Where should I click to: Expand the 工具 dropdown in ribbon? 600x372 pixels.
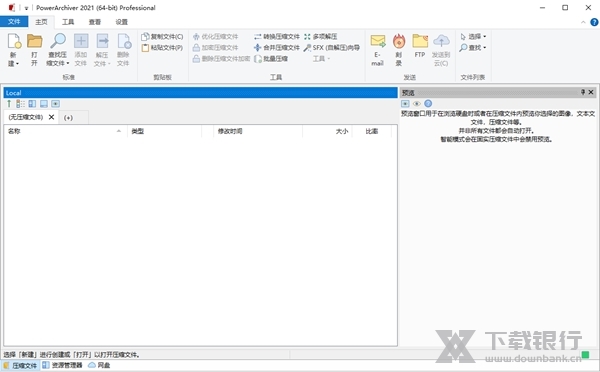[321, 59]
